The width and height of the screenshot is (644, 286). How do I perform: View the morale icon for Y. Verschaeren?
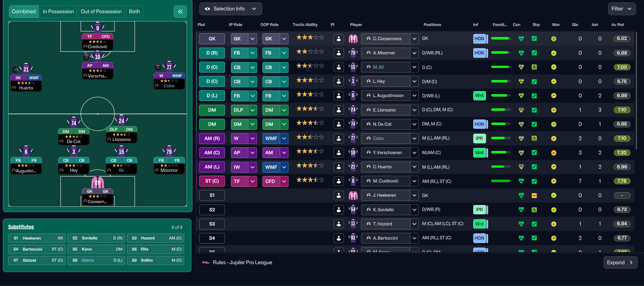[x=554, y=153]
